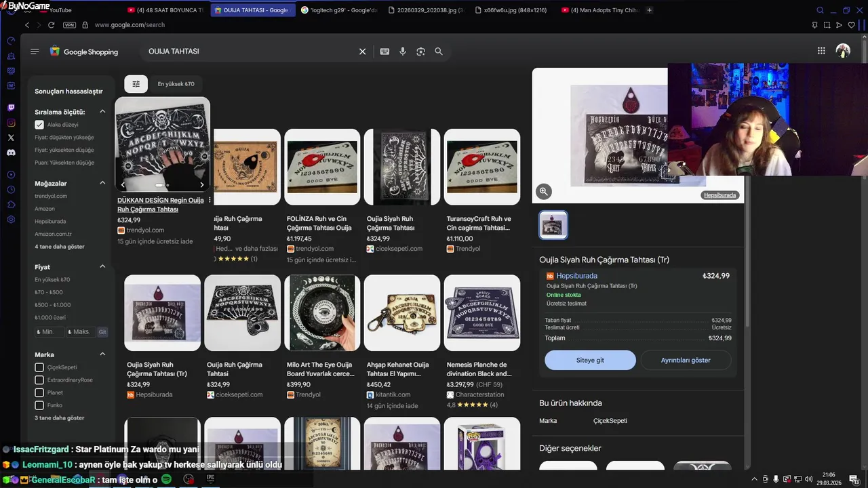Open a new tab with the plus button

(x=650, y=10)
